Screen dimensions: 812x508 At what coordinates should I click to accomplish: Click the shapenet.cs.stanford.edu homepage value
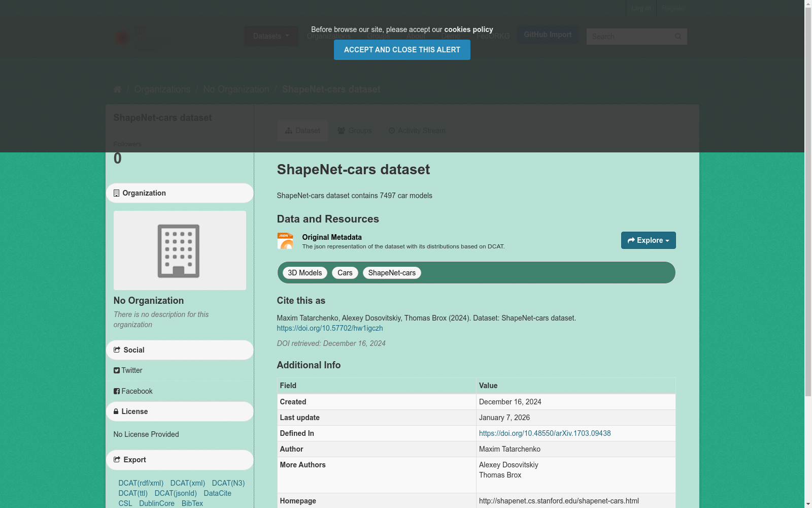click(559, 501)
